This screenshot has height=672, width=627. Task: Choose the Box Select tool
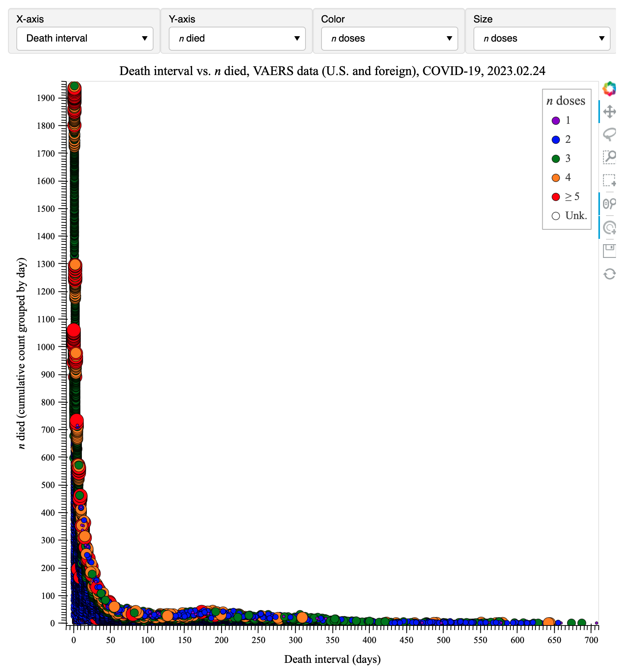pos(609,180)
